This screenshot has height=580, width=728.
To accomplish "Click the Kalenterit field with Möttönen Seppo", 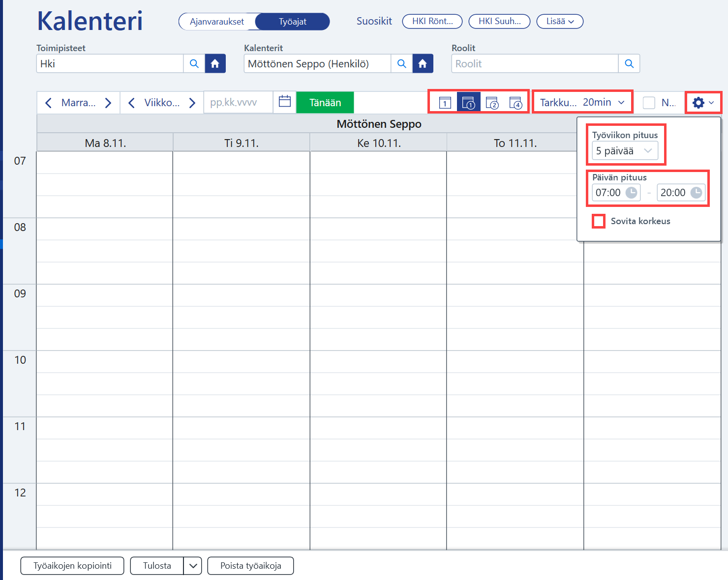I will pos(318,64).
